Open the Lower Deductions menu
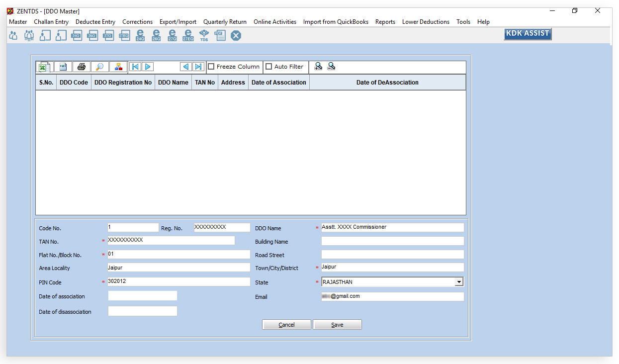This screenshot has width=619, height=364. tap(426, 22)
